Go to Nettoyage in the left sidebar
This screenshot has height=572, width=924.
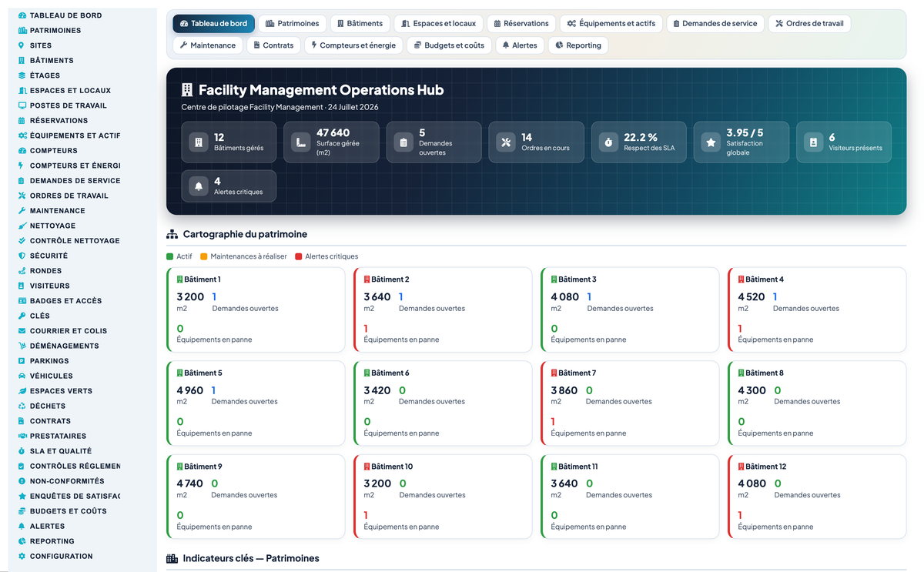53,226
